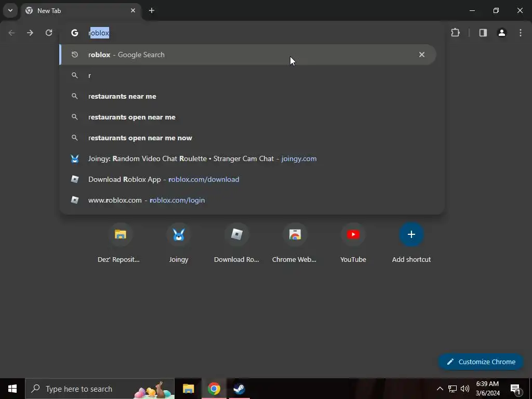This screenshot has width=532, height=399.
Task: Click the Google G icon in address bar
Action: [x=75, y=33]
